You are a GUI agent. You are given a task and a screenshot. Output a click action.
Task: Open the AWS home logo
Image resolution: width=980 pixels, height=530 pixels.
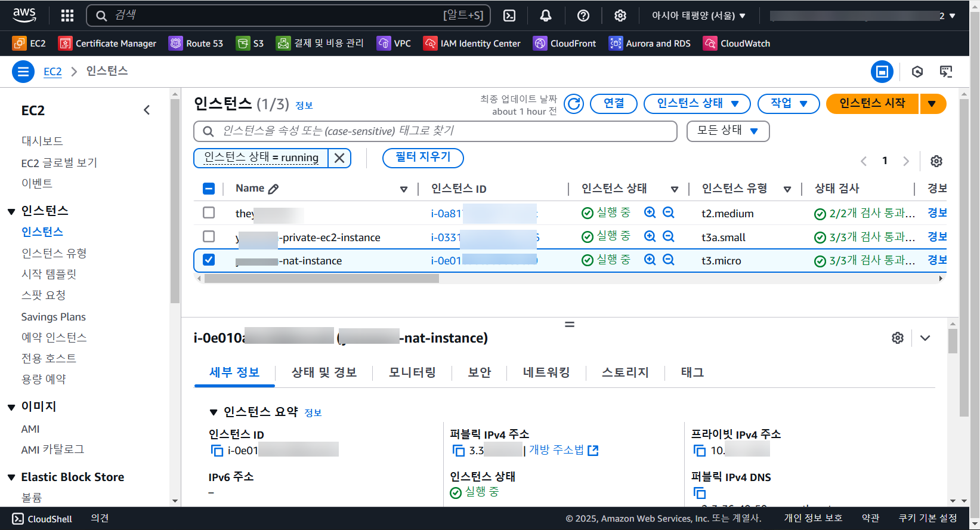[24, 15]
